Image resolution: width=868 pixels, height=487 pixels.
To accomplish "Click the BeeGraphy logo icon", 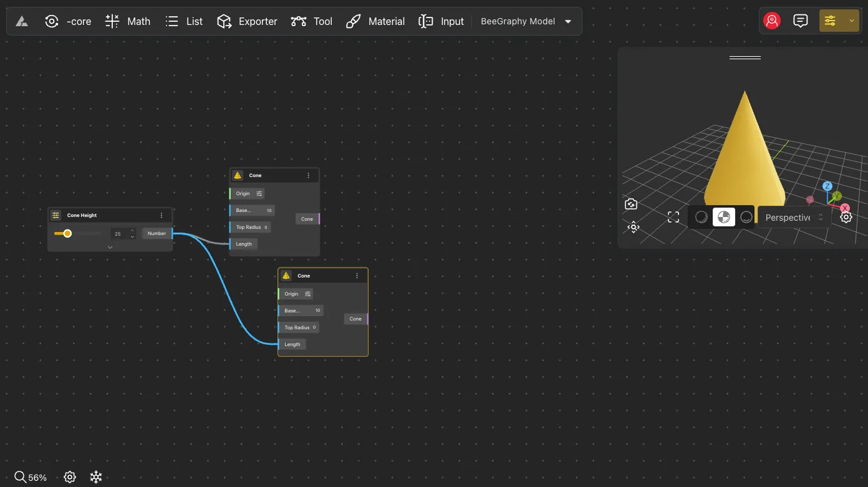I will 22,21.
